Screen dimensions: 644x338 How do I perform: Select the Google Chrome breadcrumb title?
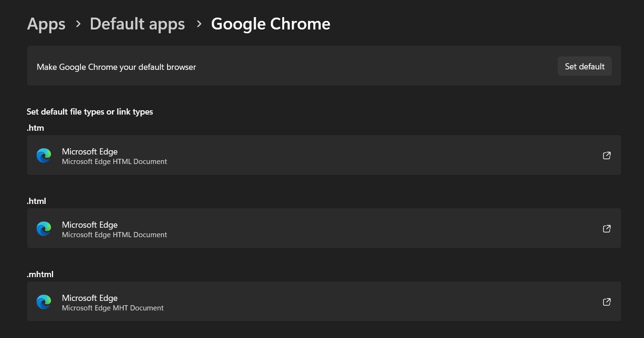270,24
